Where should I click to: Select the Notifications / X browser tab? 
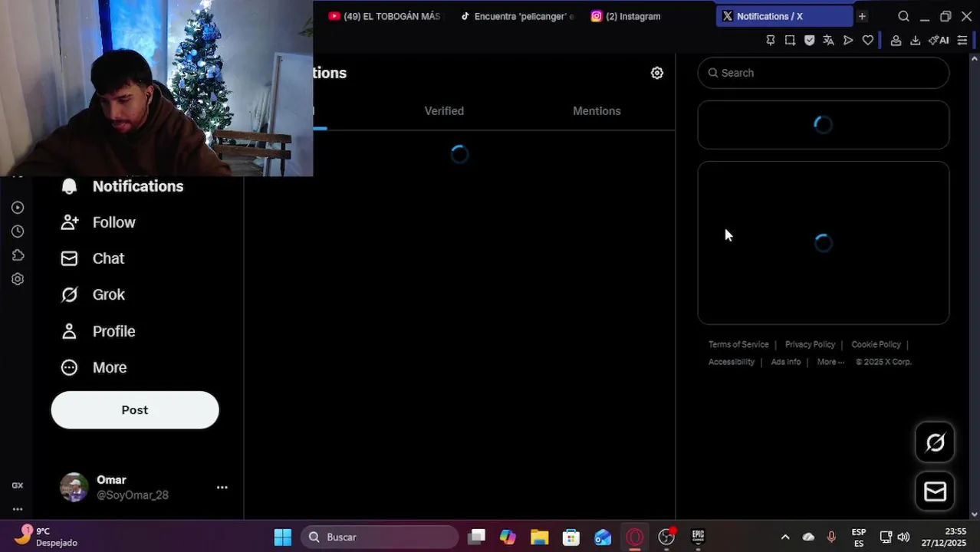(784, 16)
